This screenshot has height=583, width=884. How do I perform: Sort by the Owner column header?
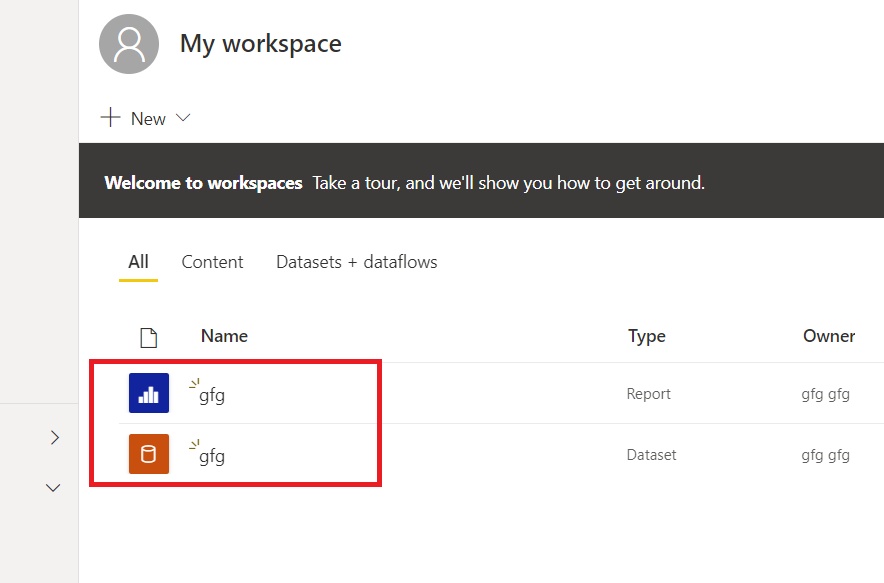click(828, 336)
